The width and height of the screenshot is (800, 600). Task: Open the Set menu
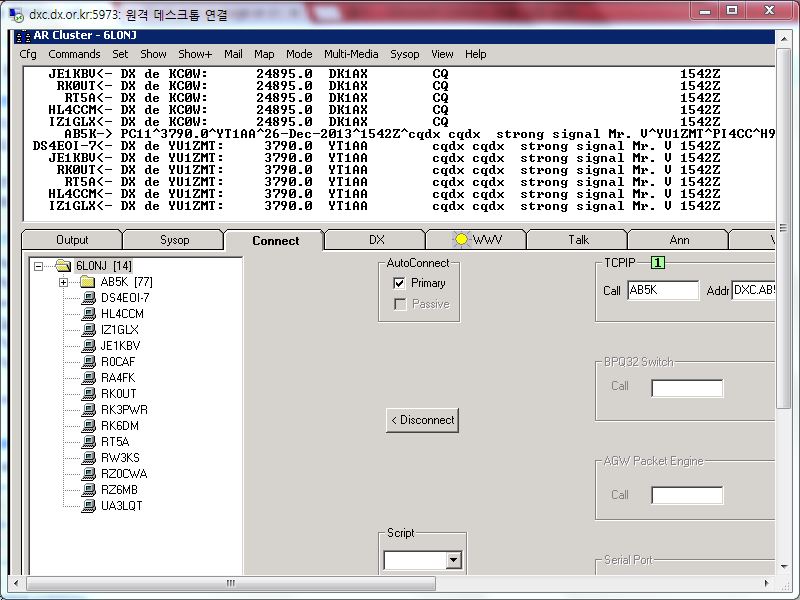(x=120, y=54)
